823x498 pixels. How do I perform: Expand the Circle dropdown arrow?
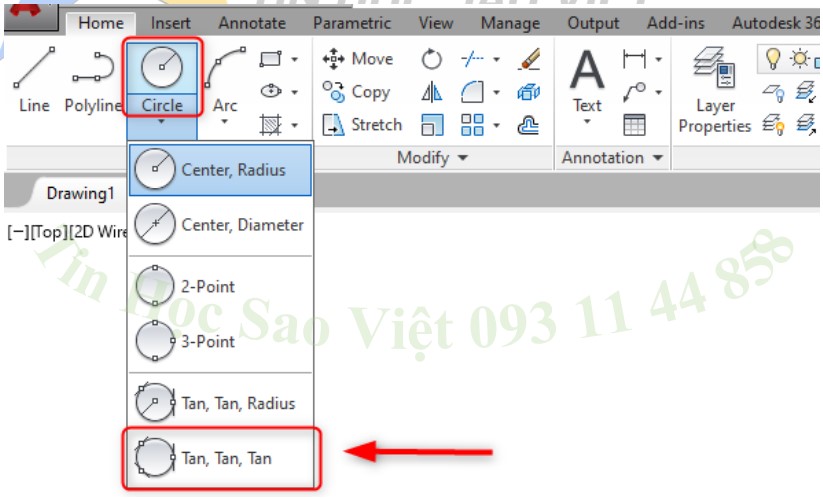click(x=162, y=122)
